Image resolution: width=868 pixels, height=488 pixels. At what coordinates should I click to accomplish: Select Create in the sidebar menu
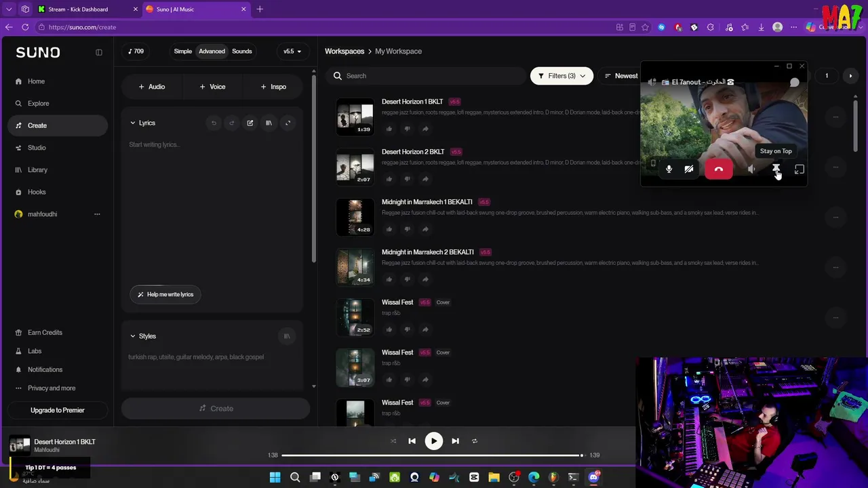click(x=58, y=125)
